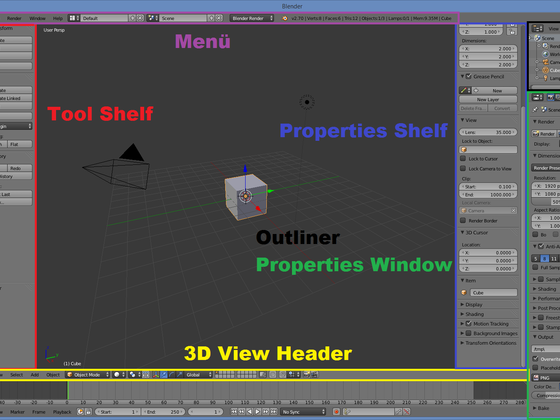The image size is (560, 420).
Task: Open the Blender Render engine dropdown
Action: 252,18
